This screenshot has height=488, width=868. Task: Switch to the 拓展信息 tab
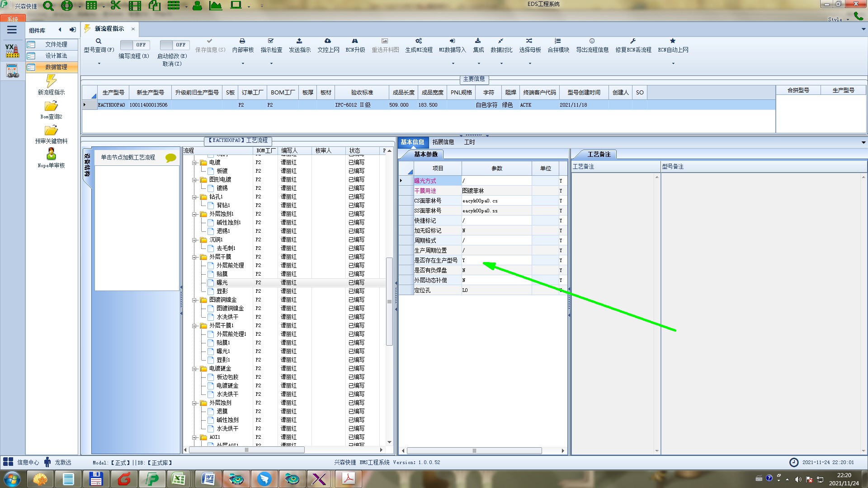tap(443, 142)
